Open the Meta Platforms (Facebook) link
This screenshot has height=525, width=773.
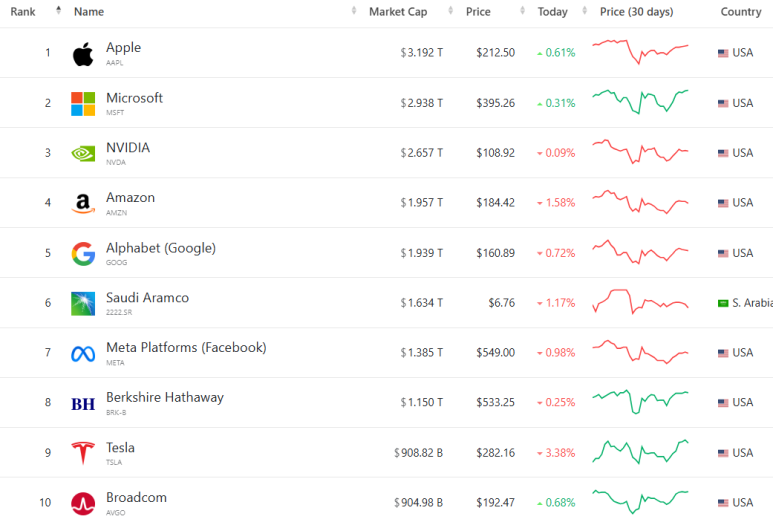(x=186, y=347)
